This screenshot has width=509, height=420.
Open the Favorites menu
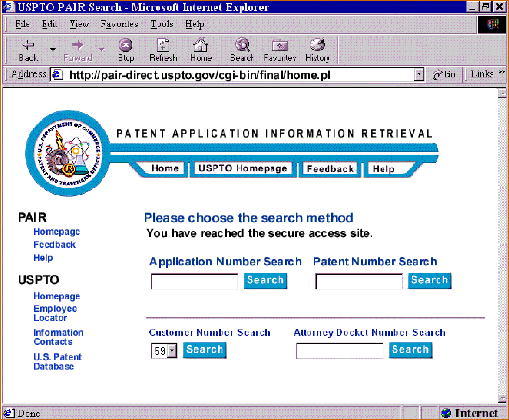(119, 24)
